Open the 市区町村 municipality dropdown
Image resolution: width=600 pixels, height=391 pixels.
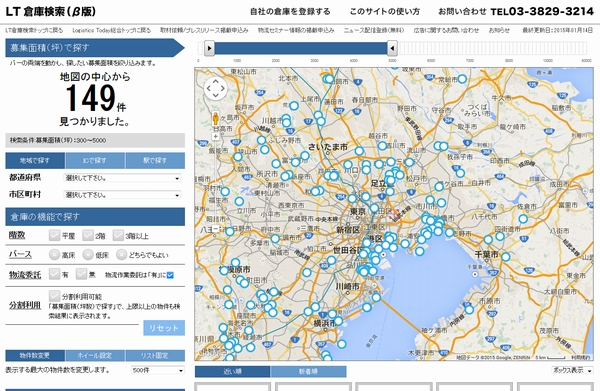tap(122, 195)
